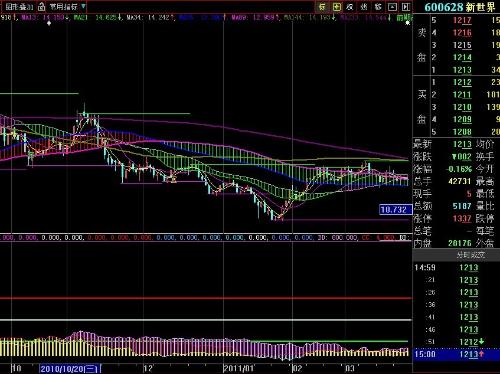Toggle the padlock icon beside the period label
The width and height of the screenshot is (500, 374).
[x=41, y=6]
